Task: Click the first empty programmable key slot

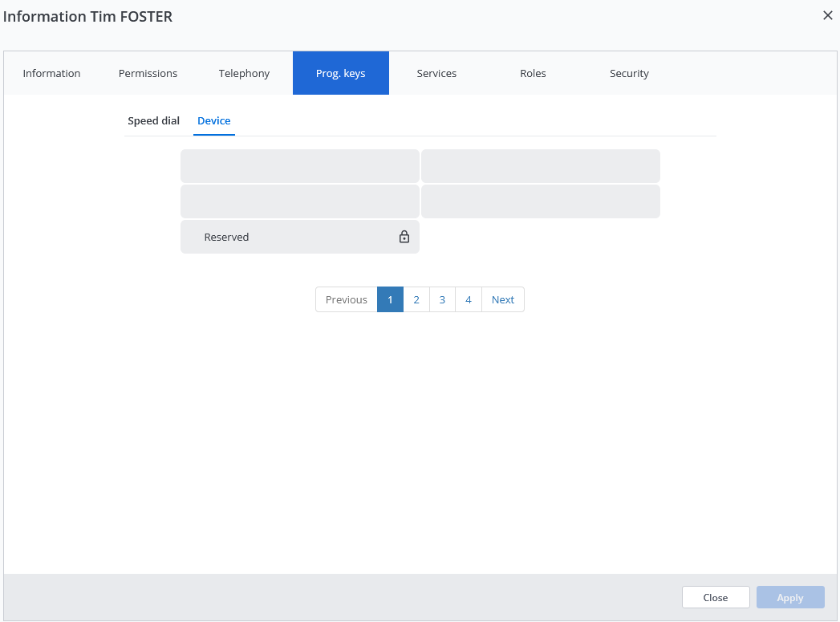Action: (299, 166)
